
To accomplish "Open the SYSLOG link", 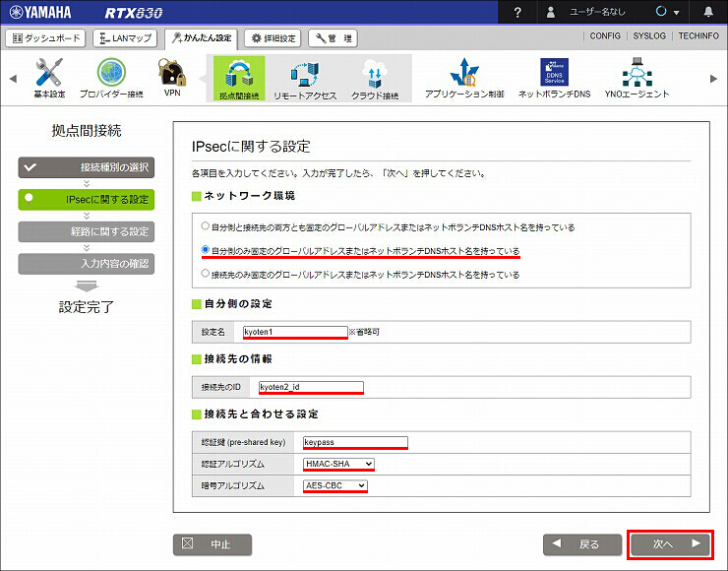I will (649, 35).
